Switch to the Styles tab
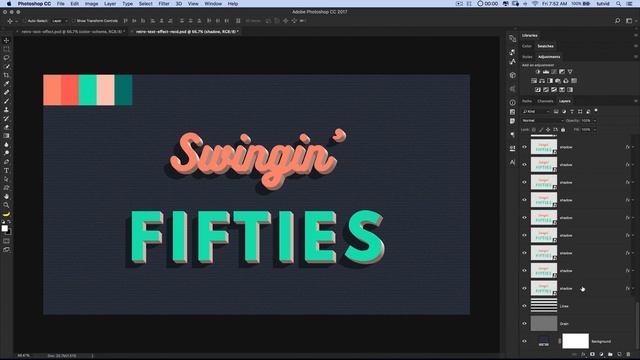This screenshot has width=640, height=360. pyautogui.click(x=527, y=57)
